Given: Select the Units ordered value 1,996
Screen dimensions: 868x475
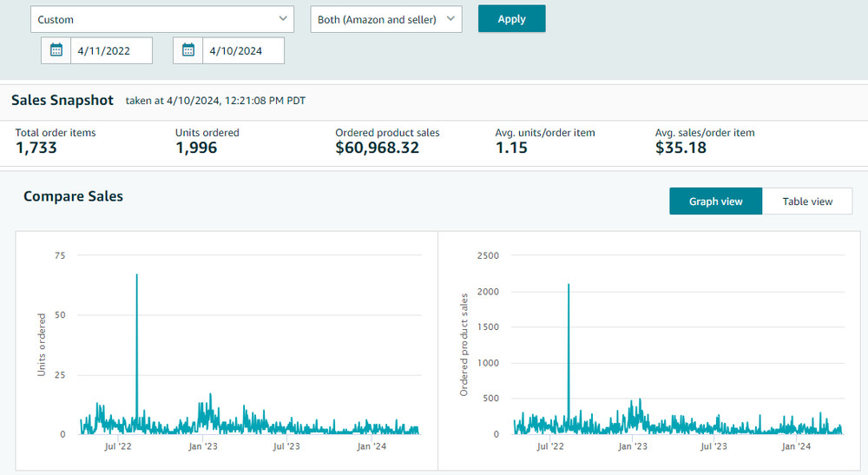Looking at the screenshot, I should [196, 148].
